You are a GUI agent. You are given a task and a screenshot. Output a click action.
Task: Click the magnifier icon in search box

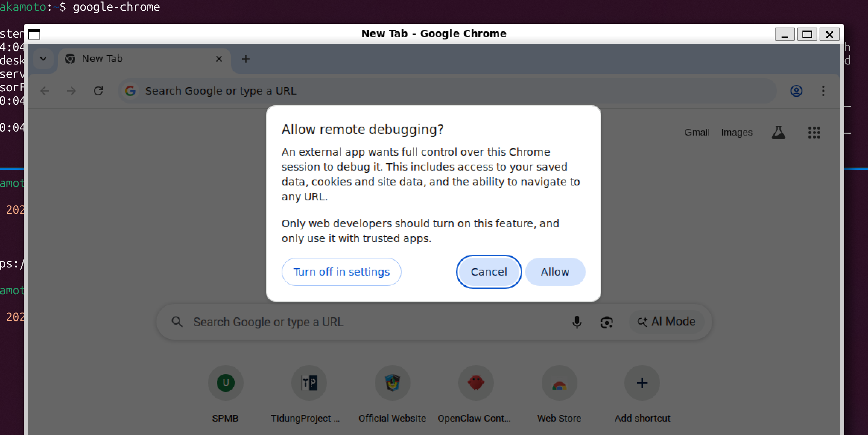tap(177, 322)
